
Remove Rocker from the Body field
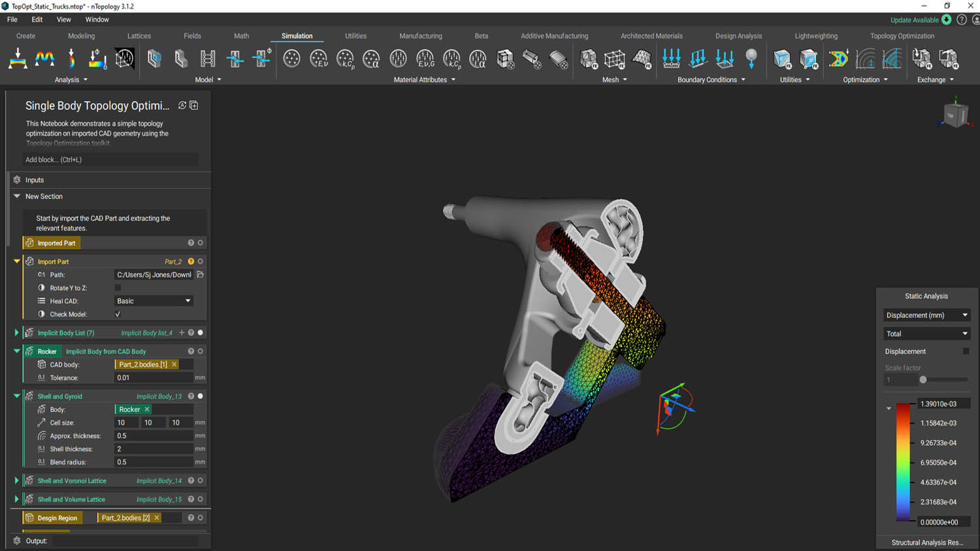[x=147, y=409]
